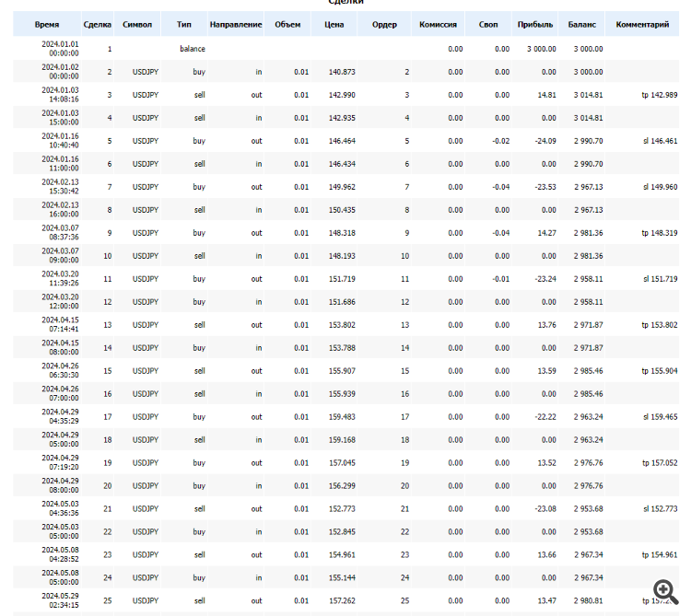691x616 pixels.
Task: Click the time 2024.01.16 11:00:00
Action: [61, 164]
